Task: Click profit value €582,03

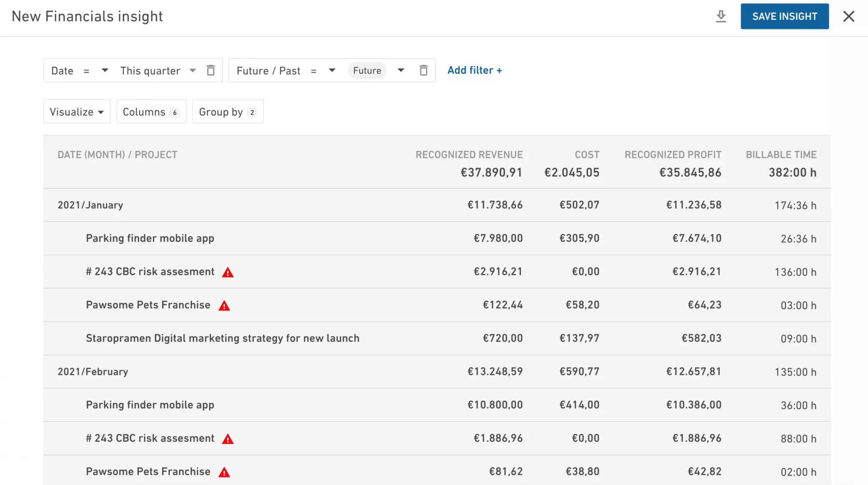Action: (x=701, y=338)
